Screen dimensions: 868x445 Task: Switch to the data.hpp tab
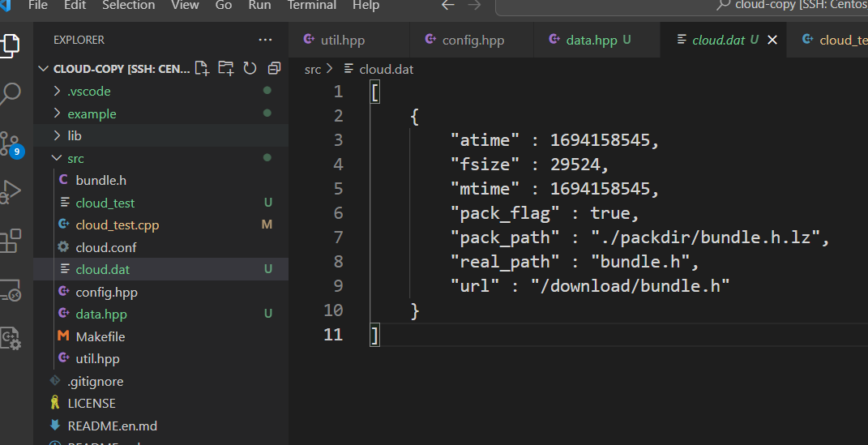[596, 40]
